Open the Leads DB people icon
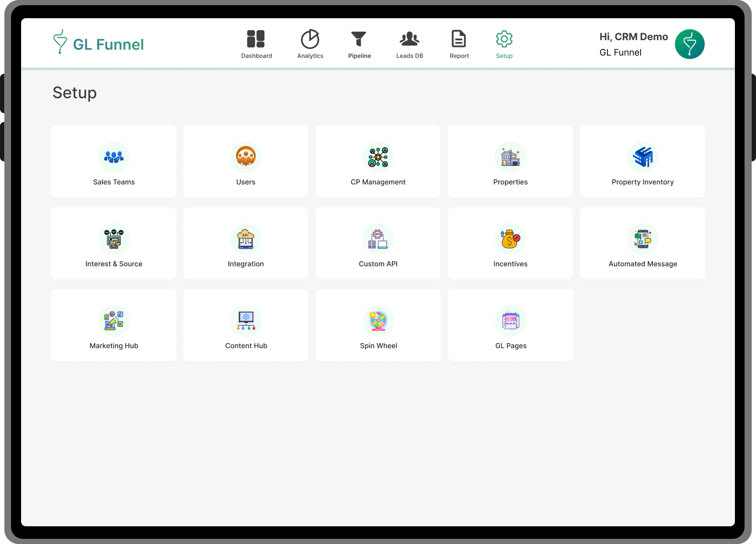 pos(410,39)
